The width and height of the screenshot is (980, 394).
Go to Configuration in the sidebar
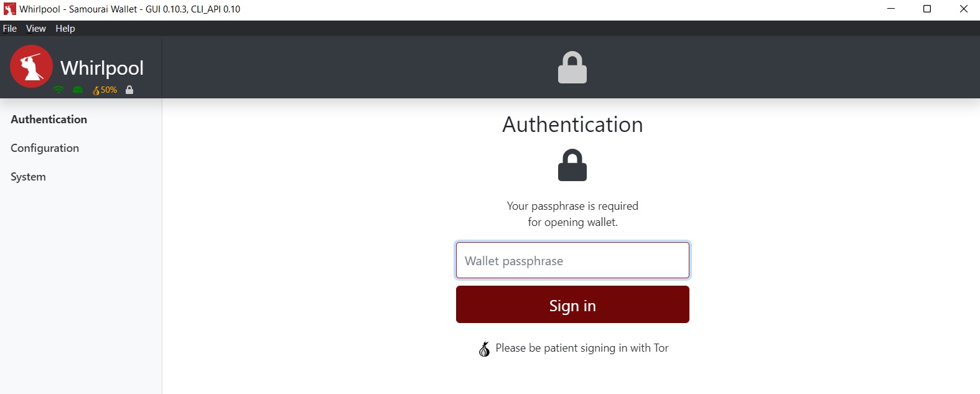coord(45,148)
